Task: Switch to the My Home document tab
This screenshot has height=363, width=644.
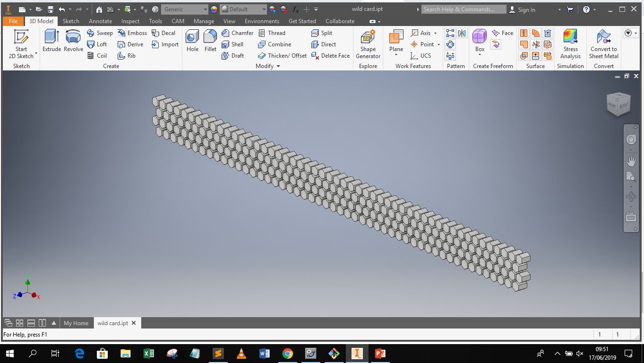Action: tap(76, 323)
